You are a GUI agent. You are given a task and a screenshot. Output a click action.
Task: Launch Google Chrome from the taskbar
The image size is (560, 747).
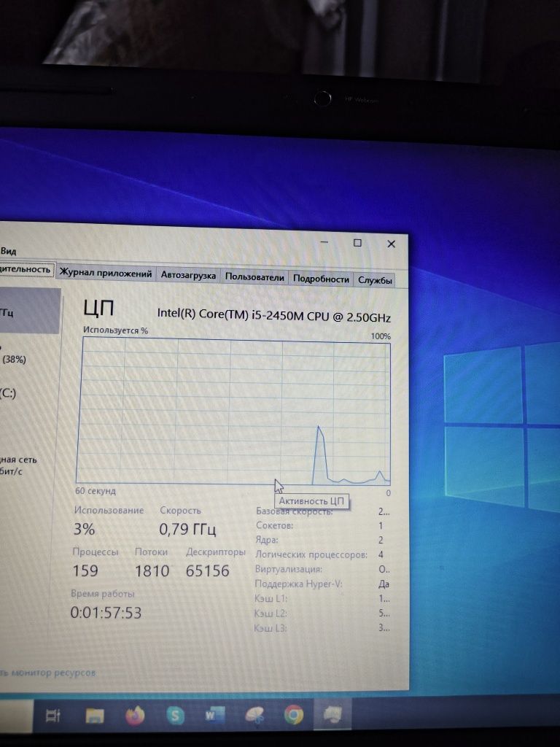point(294,715)
